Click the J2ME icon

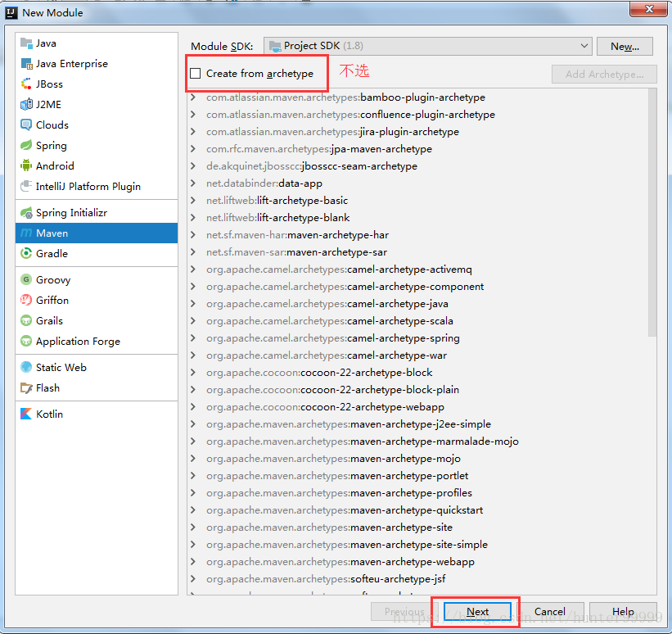pos(26,105)
